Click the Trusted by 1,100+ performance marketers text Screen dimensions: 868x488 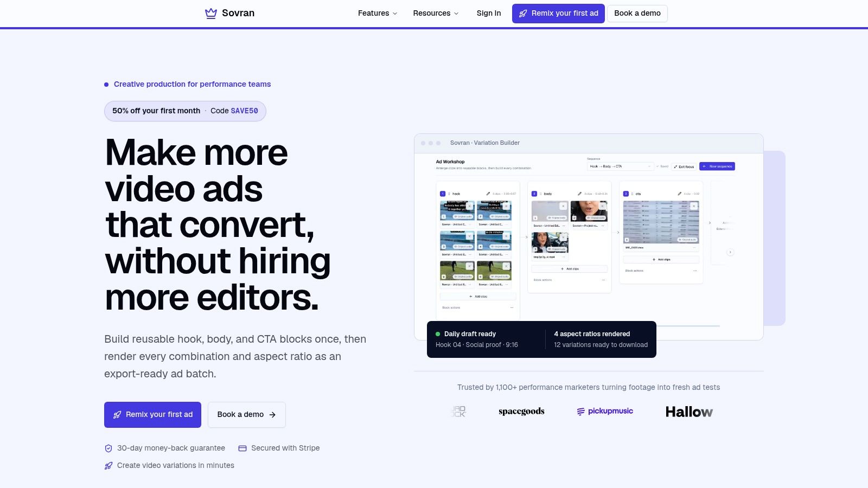click(589, 387)
